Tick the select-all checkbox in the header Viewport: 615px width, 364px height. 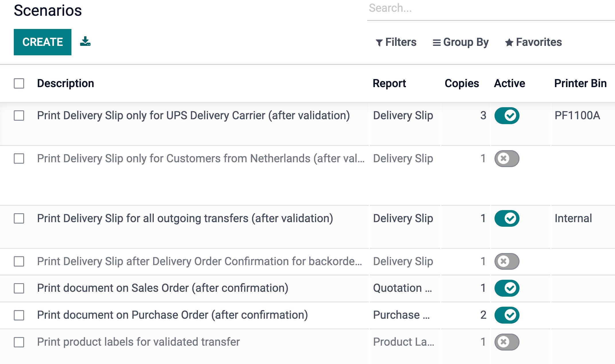coord(19,83)
